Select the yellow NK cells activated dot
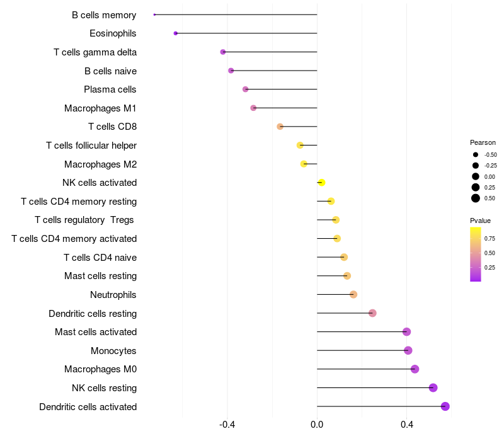This screenshot has width=504, height=441. (x=321, y=183)
